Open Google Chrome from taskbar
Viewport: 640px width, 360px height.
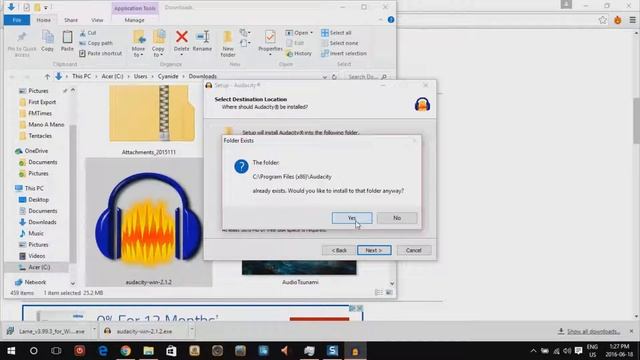(x=125, y=351)
